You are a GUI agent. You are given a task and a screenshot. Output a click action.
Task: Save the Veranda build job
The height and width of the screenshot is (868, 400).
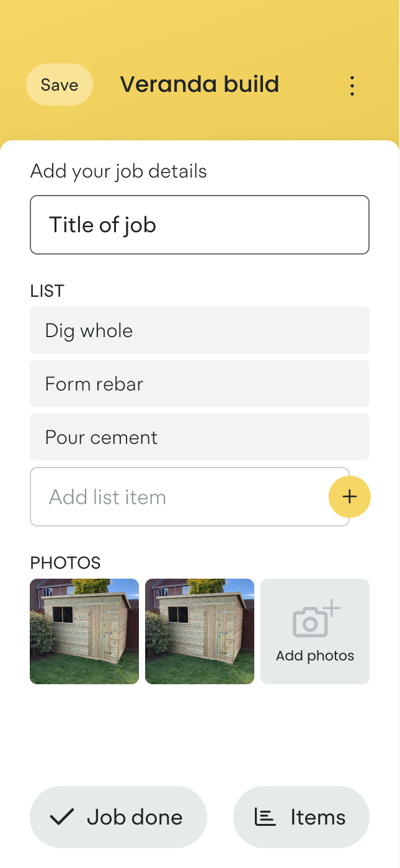(x=59, y=84)
